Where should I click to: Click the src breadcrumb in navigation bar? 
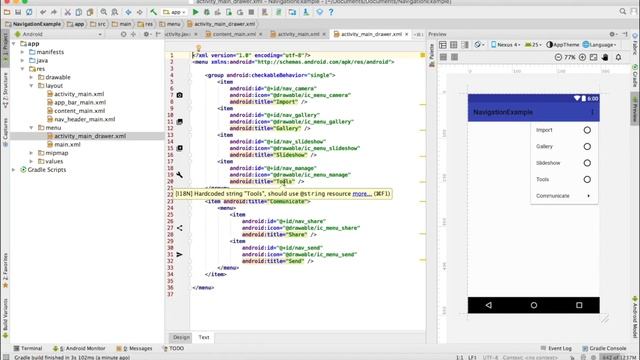[x=97, y=24]
